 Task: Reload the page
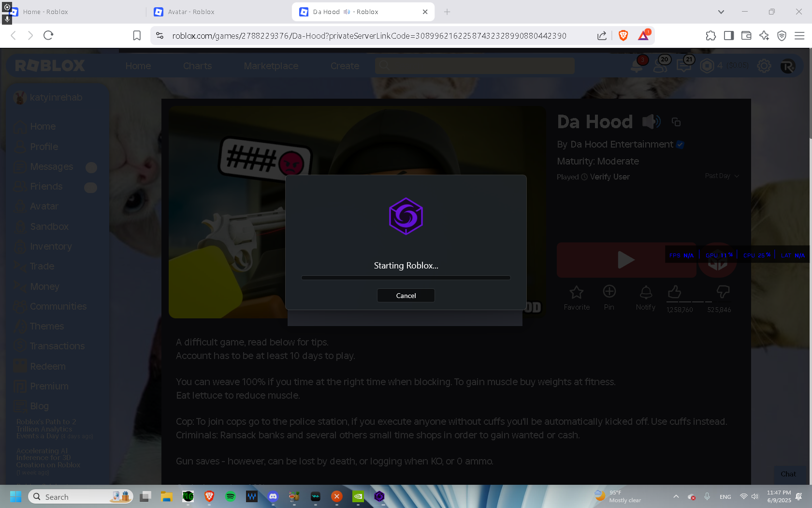pyautogui.click(x=48, y=35)
